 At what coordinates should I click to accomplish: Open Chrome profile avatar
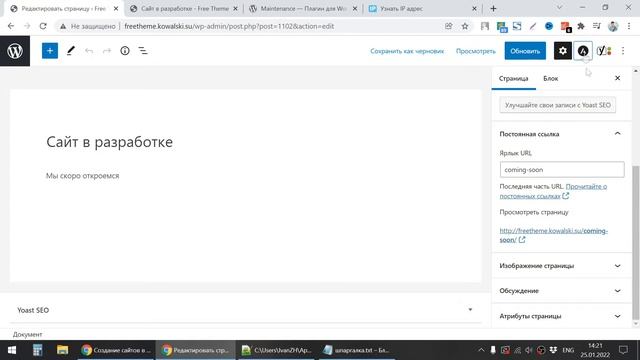(x=613, y=26)
